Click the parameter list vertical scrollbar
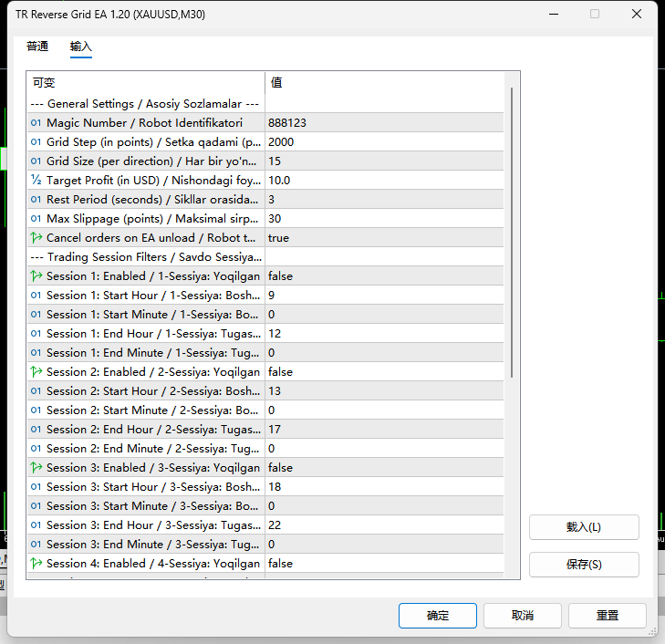This screenshot has height=644, width=665. click(512, 233)
